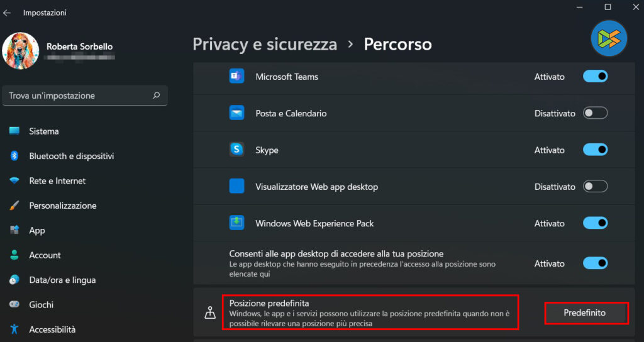
Task: Click the Microsoft Teams app icon
Action: pyautogui.click(x=236, y=77)
